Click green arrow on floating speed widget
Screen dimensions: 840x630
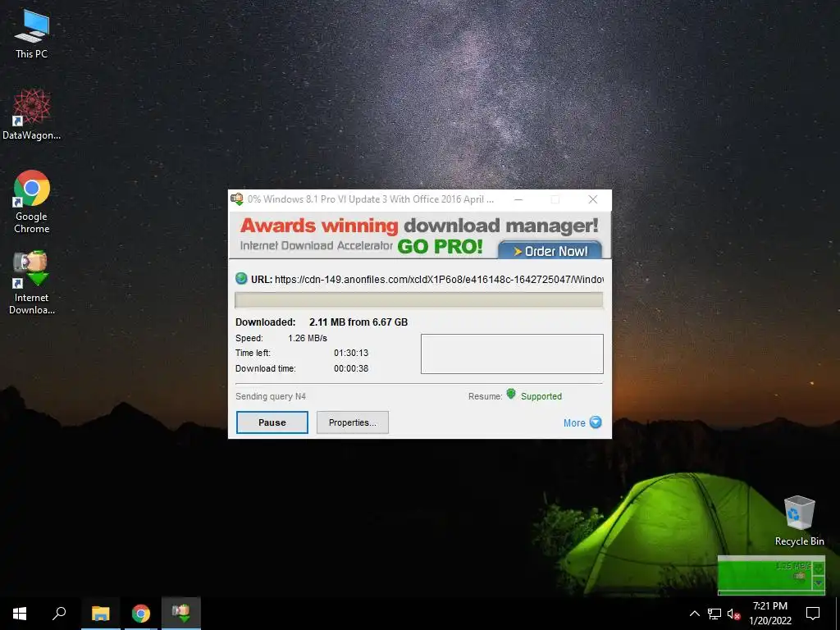[x=819, y=568]
